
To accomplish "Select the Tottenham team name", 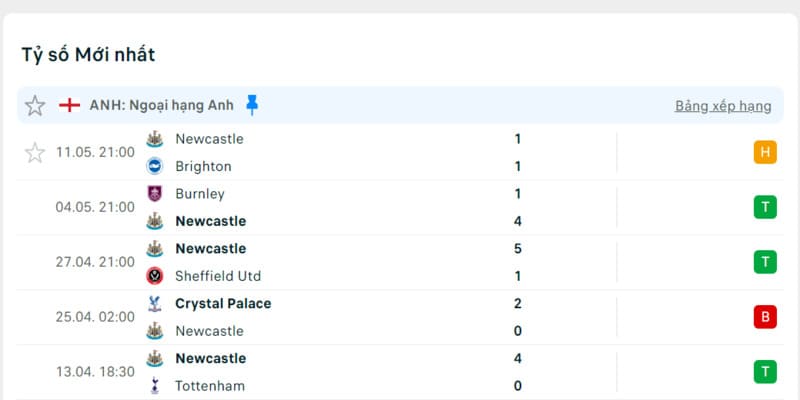I will coord(209,386).
